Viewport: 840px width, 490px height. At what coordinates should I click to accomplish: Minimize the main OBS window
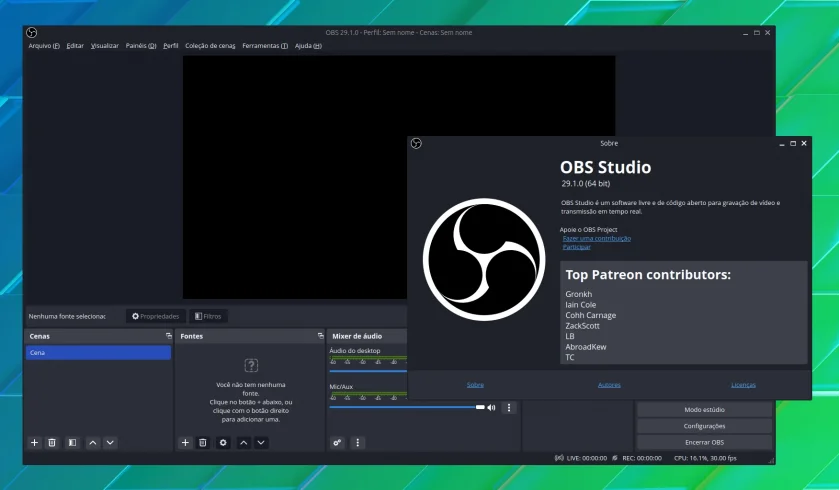pyautogui.click(x=745, y=33)
